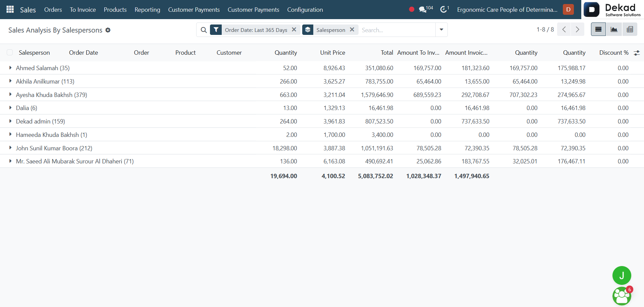The image size is (644, 307).
Task: Switch to the graph view
Action: click(614, 30)
